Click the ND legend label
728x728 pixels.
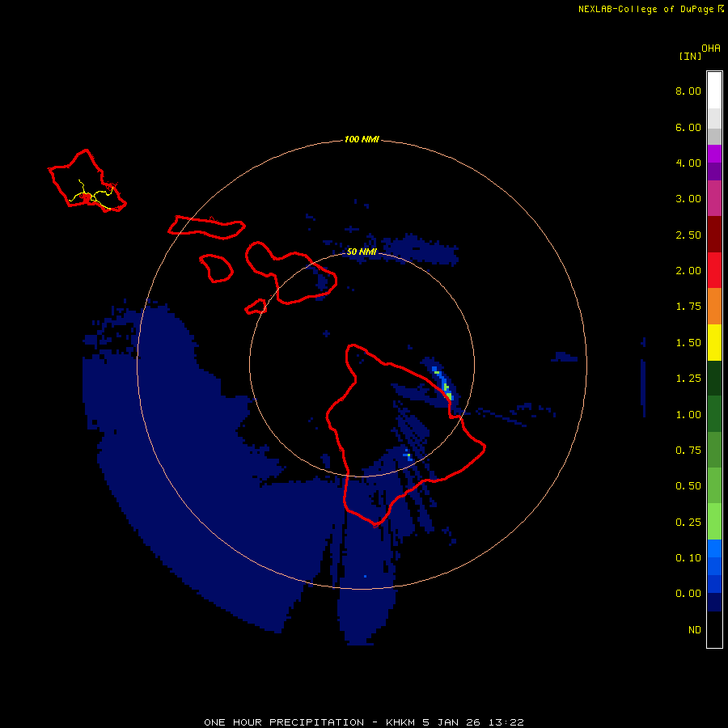695,630
